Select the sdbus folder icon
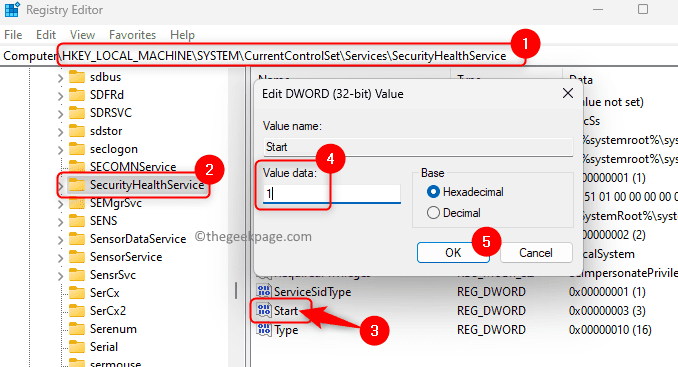The height and width of the screenshot is (367, 678). tap(77, 77)
